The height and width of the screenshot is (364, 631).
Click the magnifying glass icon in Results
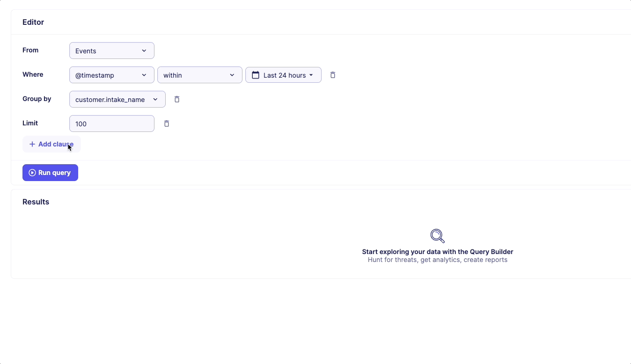(x=437, y=236)
